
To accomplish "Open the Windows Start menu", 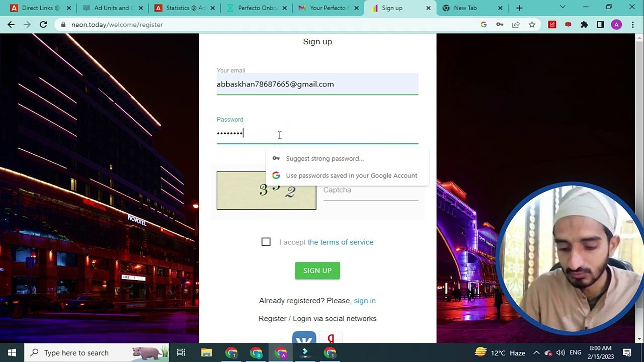I will (12, 352).
